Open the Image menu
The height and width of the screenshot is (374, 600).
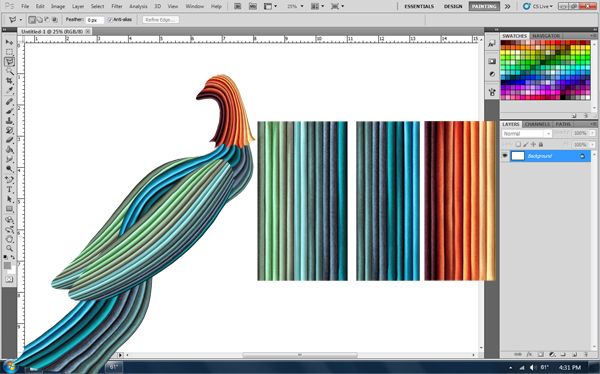pyautogui.click(x=58, y=7)
